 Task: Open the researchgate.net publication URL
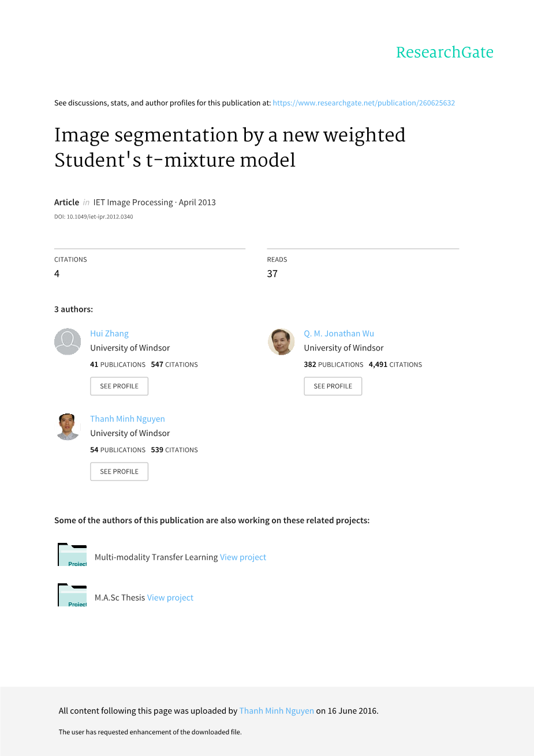tap(364, 103)
